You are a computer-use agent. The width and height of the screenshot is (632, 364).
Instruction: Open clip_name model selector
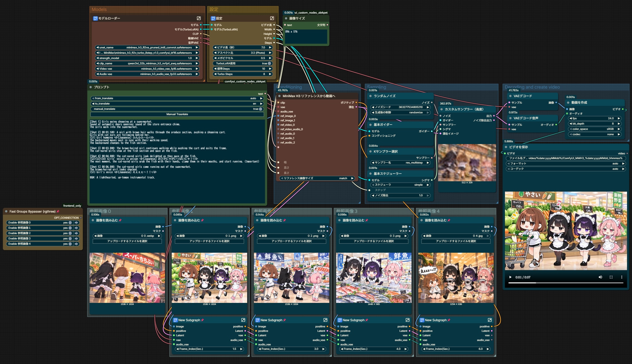[x=147, y=63]
